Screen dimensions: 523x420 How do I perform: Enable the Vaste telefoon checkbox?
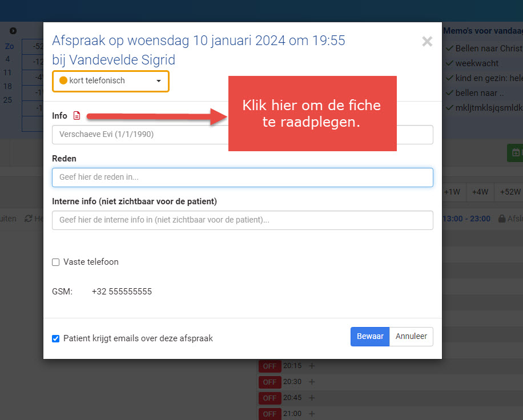click(x=56, y=262)
